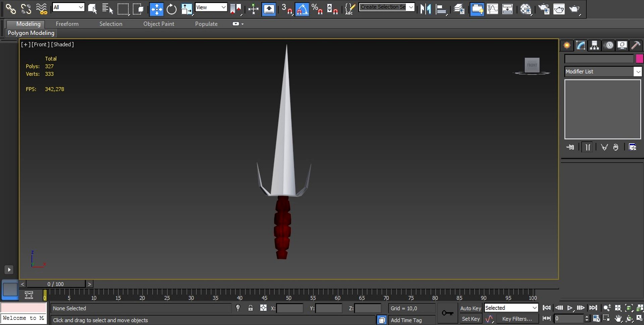Open the Create command panel tab
The height and width of the screenshot is (325, 644).
pos(567,45)
